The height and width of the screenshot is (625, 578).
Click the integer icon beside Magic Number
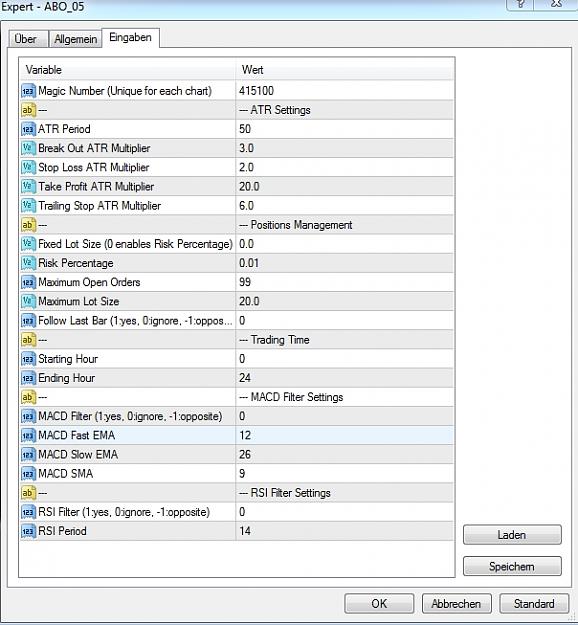(28, 91)
